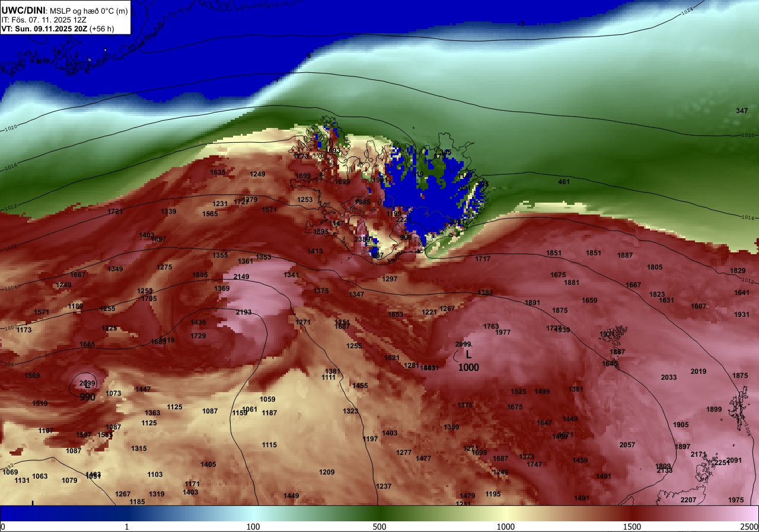
Task: Click the 2057 height value
Action: [627, 445]
